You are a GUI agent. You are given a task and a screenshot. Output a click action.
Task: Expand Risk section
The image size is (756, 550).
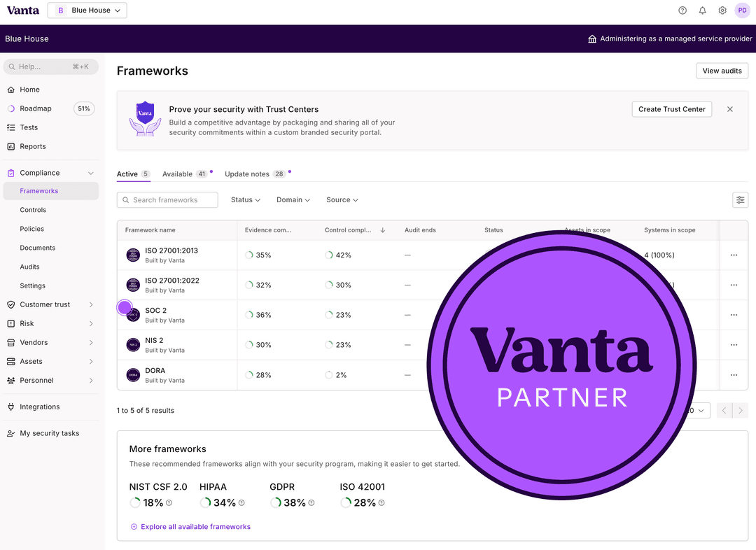point(91,323)
